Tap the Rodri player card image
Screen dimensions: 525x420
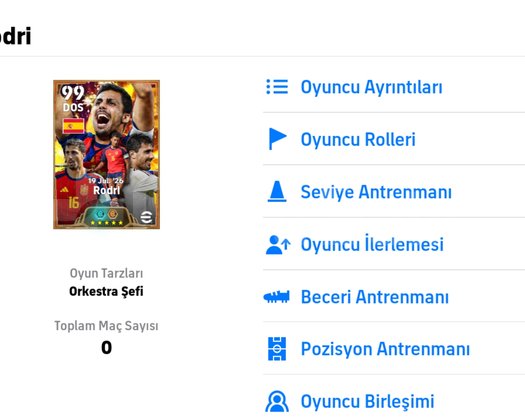pos(106,154)
